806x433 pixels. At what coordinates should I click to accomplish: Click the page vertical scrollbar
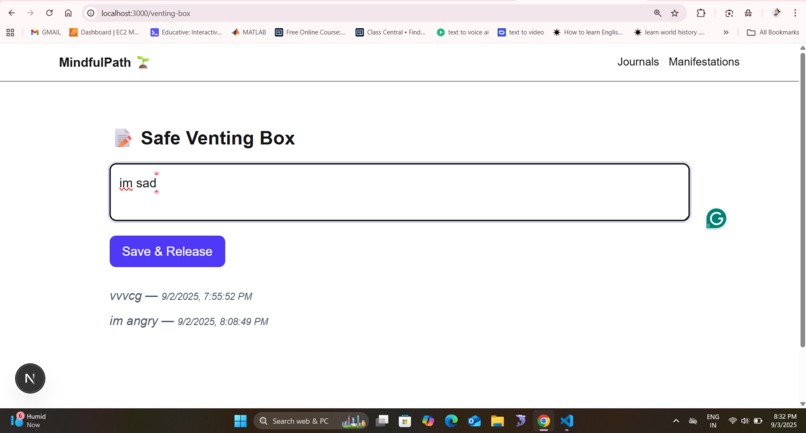(x=802, y=199)
